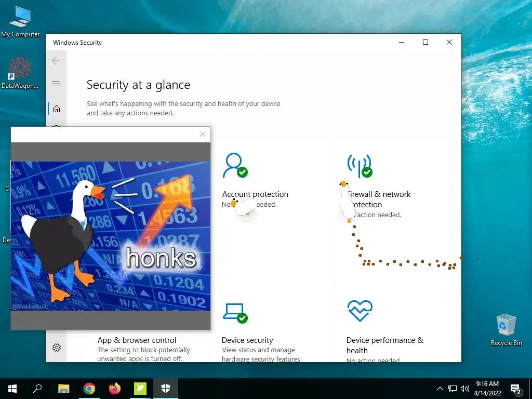Close the Windows Security window
Viewport: 532px width, 399px height.
pos(449,42)
